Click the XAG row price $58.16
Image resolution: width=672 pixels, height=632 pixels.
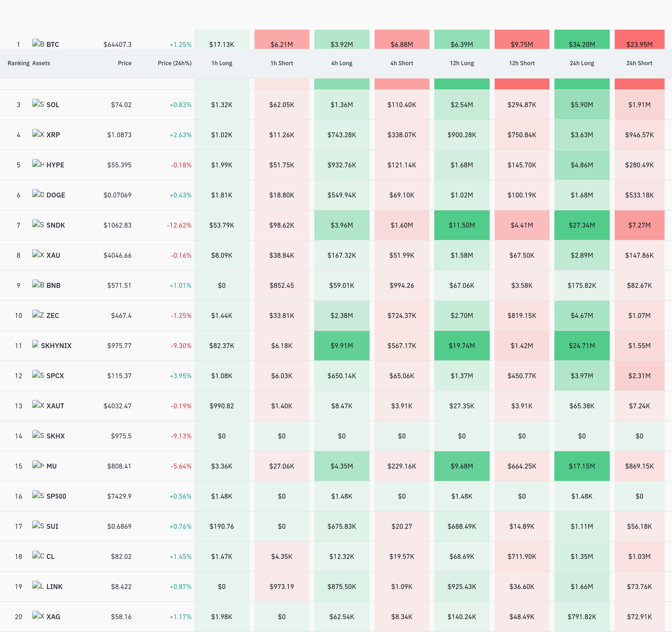tap(121, 617)
